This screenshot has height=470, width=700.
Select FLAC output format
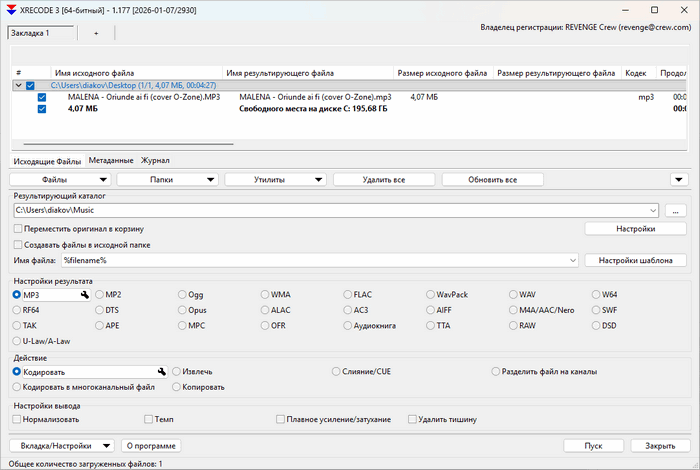[347, 295]
